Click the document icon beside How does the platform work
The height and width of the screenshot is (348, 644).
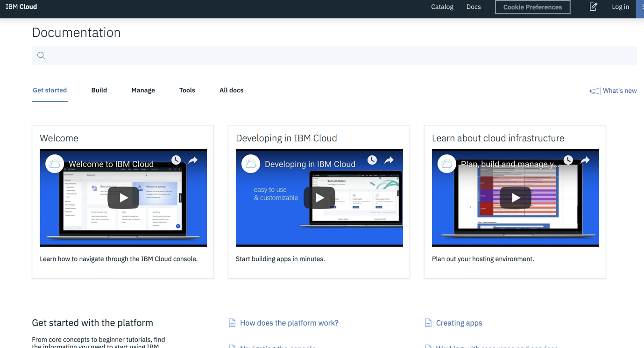[232, 322]
